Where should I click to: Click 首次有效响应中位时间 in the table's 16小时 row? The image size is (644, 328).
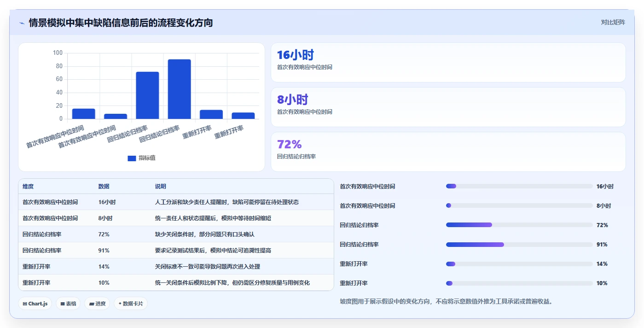[x=50, y=202]
